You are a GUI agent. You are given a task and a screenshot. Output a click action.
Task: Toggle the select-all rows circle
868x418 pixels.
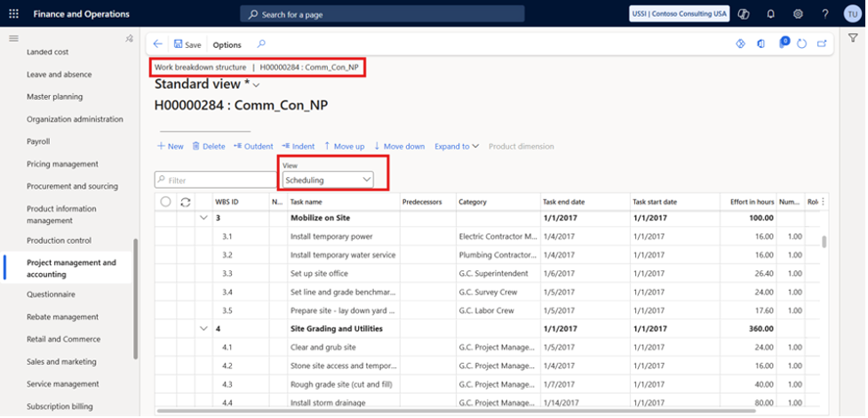[165, 202]
